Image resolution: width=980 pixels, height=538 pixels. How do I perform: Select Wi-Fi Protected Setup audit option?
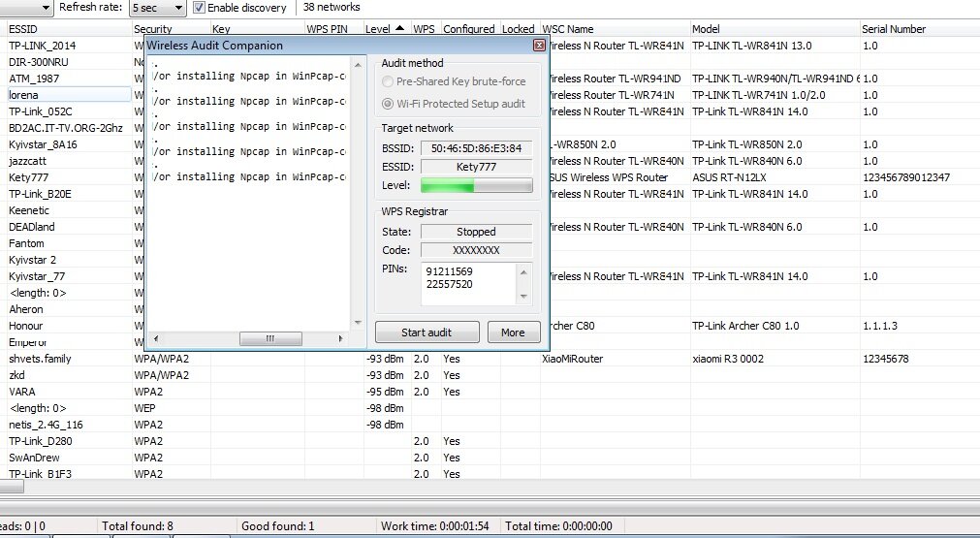(x=389, y=104)
